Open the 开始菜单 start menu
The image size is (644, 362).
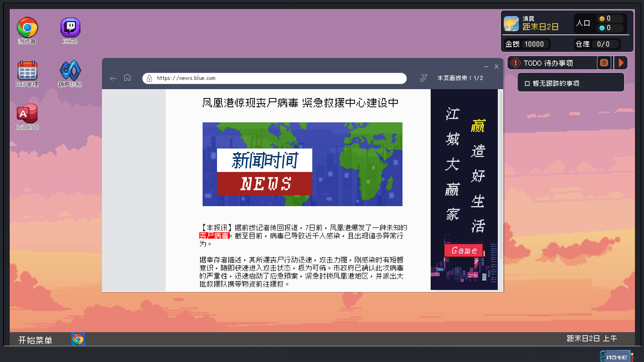click(35, 340)
